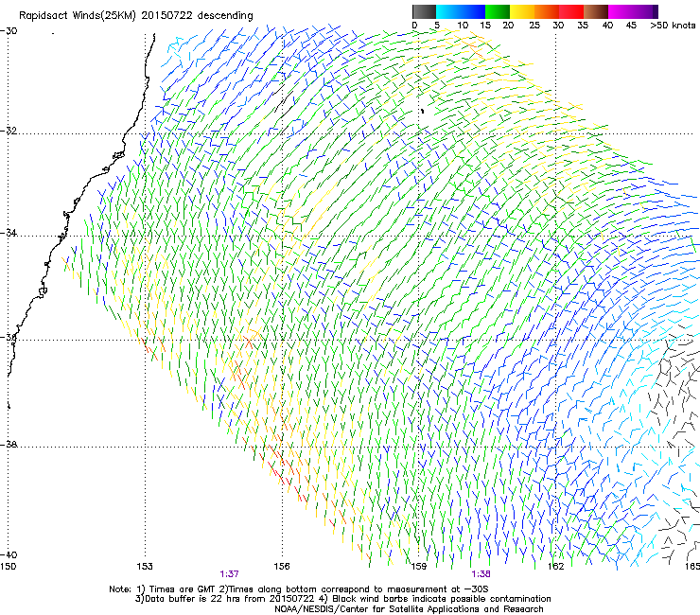Click the purple time label '1:38'
Screen dimensions: 700x615
(481, 574)
